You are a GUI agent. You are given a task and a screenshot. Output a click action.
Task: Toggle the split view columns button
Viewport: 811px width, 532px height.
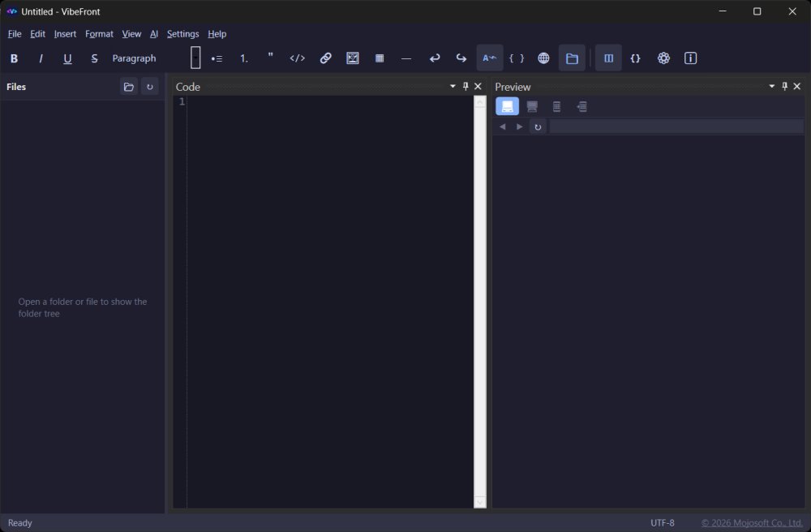(608, 58)
